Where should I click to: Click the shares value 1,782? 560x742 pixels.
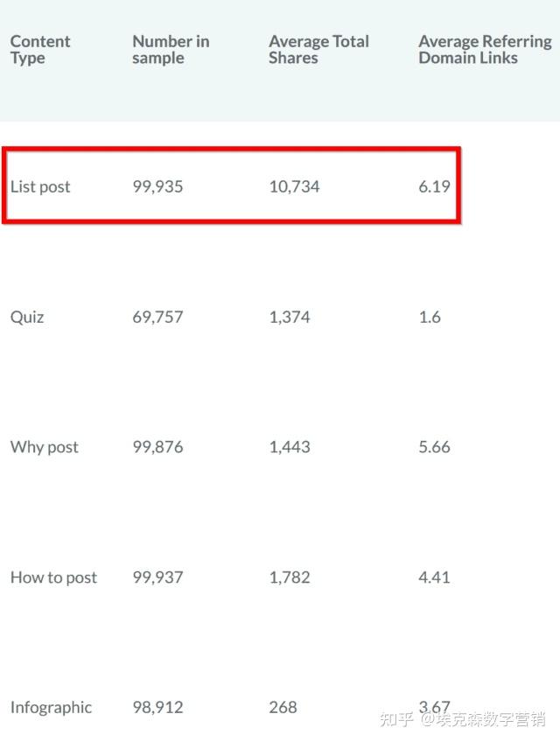(290, 577)
